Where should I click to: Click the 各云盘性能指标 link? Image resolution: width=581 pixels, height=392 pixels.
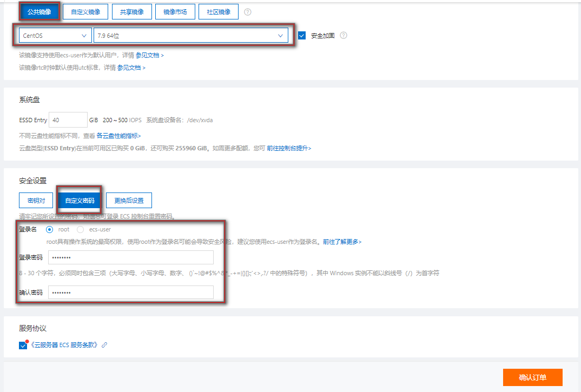[x=117, y=135]
